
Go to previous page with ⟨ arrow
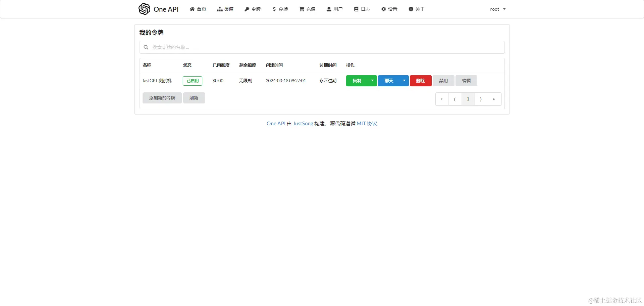[x=455, y=99]
